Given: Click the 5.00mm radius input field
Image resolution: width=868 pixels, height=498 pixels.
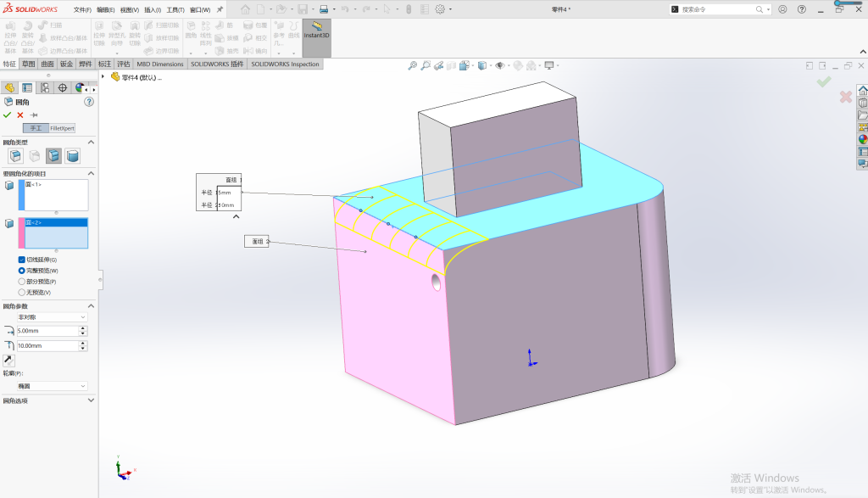Looking at the screenshot, I should pyautogui.click(x=47, y=331).
